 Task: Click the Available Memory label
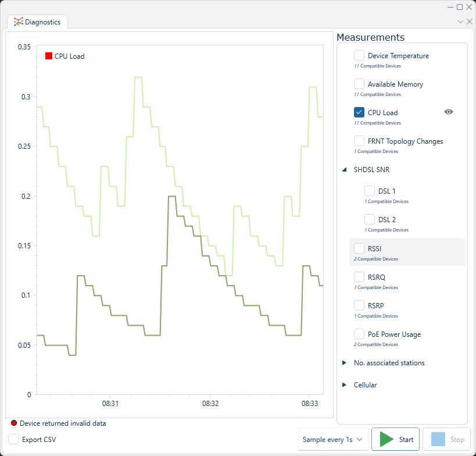click(395, 84)
